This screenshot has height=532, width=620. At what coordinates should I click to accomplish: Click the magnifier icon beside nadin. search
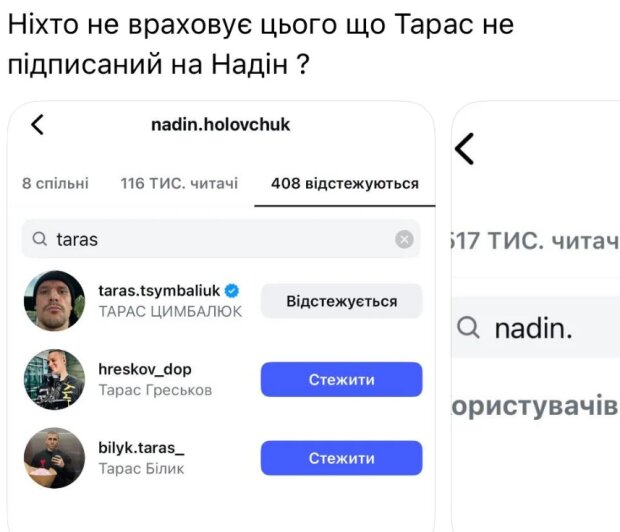tap(468, 328)
